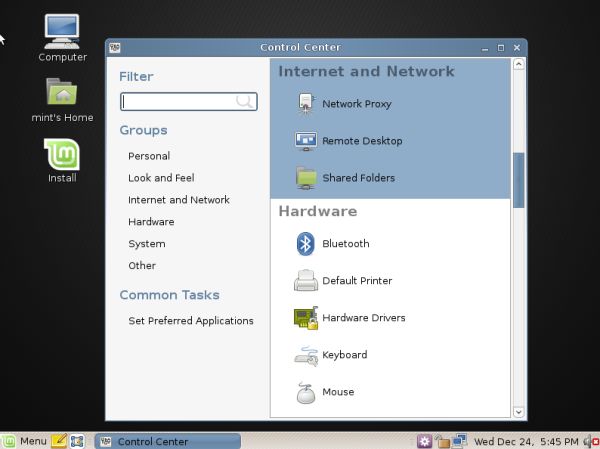Open the Shared Folders icon
600x449 pixels.
coord(306,178)
